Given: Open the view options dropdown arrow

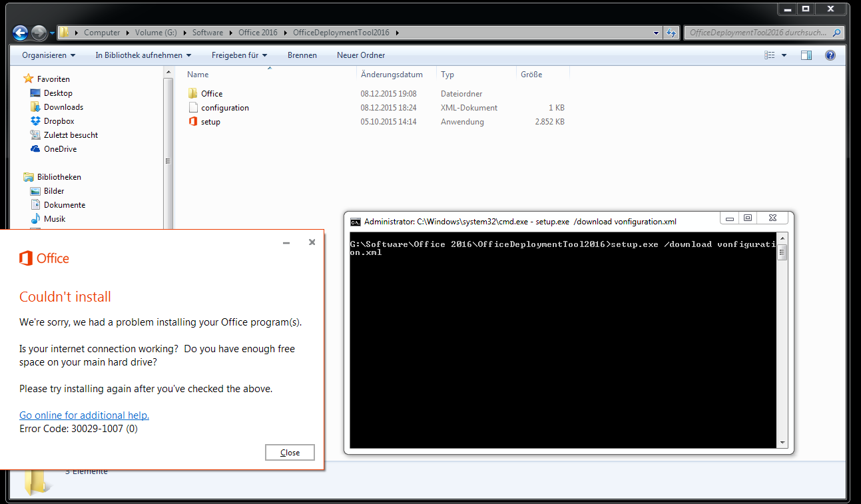Looking at the screenshot, I should 784,55.
